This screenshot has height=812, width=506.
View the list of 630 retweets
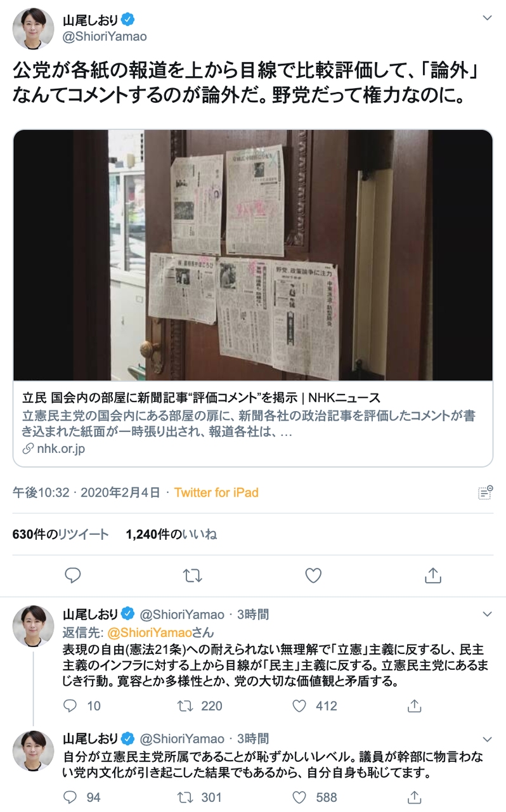click(60, 534)
